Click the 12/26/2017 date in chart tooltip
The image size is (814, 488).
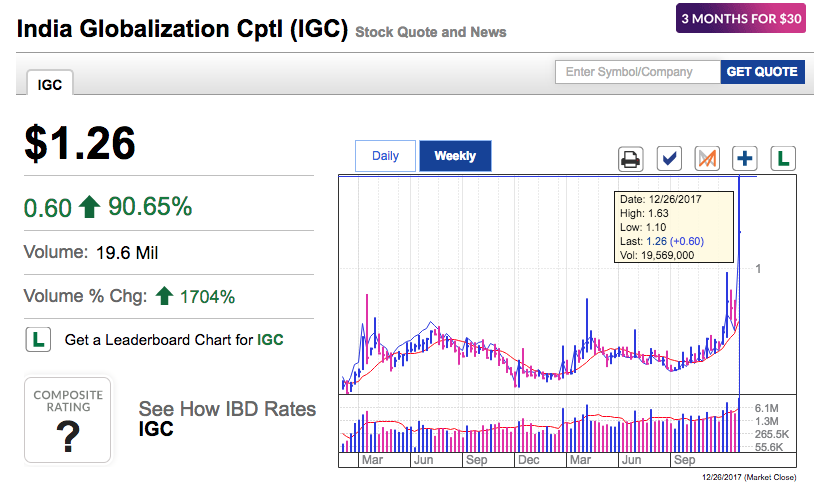[x=675, y=199]
